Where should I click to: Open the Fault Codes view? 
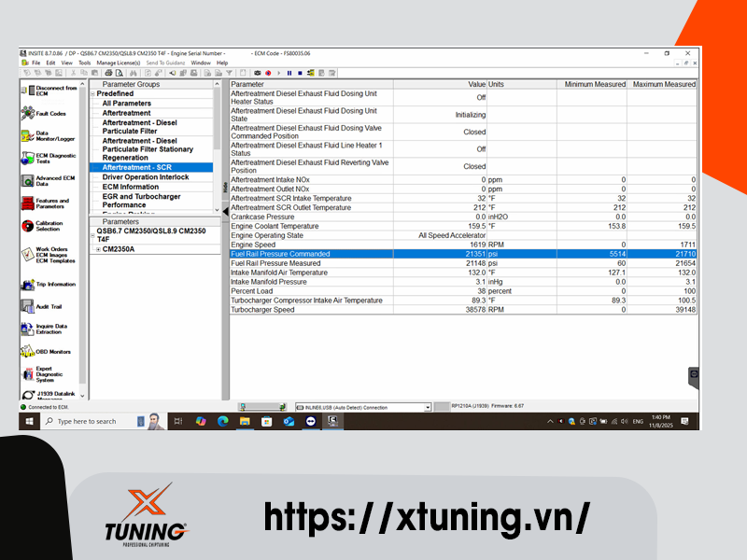pos(28,113)
